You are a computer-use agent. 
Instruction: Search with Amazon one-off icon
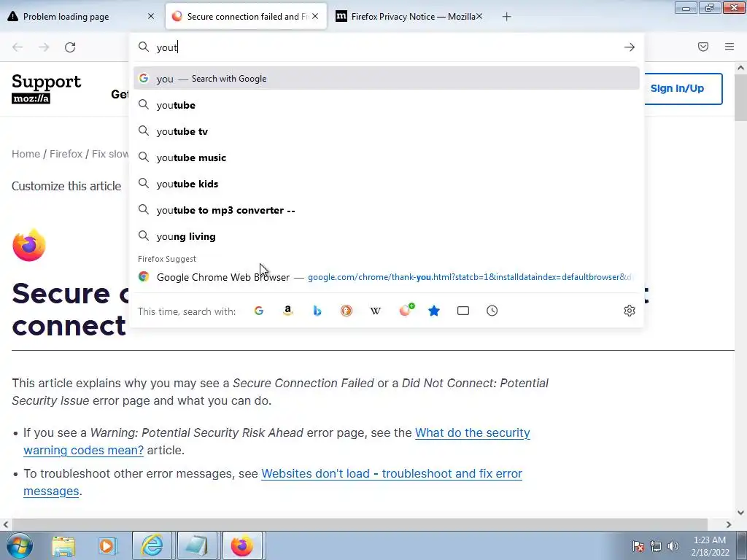tap(287, 311)
